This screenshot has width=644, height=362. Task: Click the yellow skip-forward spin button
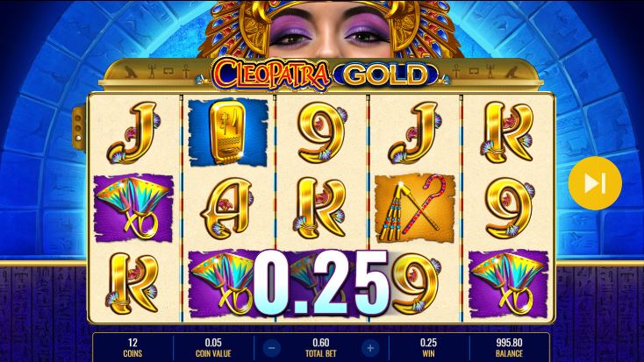pos(595,183)
